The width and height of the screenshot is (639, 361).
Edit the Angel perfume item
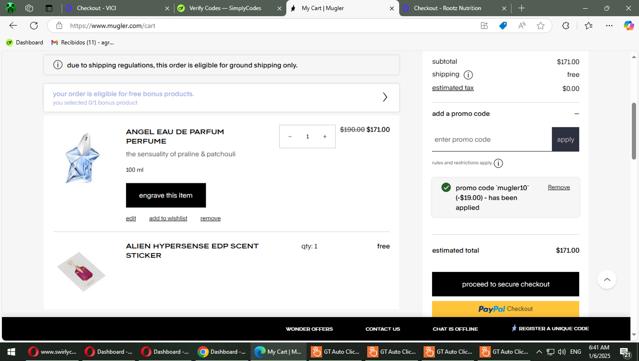pyautogui.click(x=130, y=218)
